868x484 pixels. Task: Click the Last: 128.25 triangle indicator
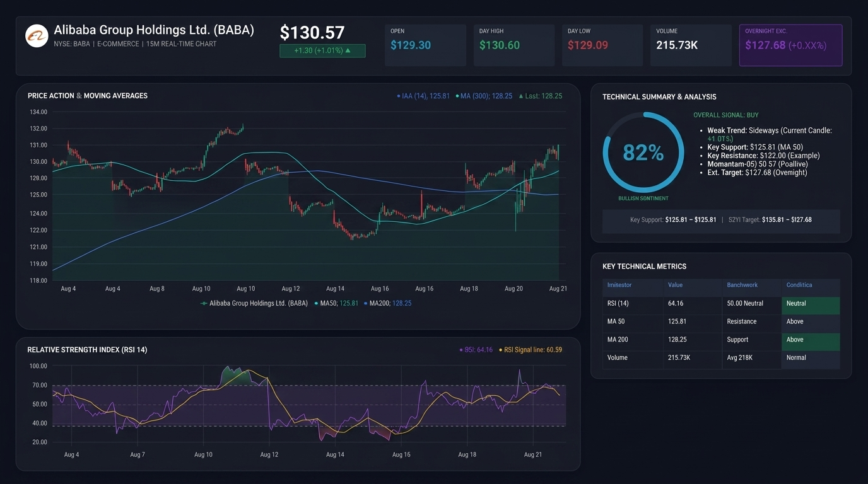pos(520,96)
